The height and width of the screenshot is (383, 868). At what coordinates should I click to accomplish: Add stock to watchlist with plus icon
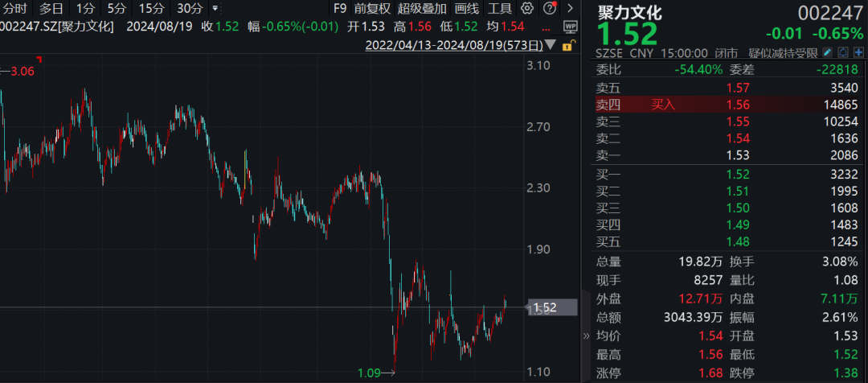(x=857, y=53)
